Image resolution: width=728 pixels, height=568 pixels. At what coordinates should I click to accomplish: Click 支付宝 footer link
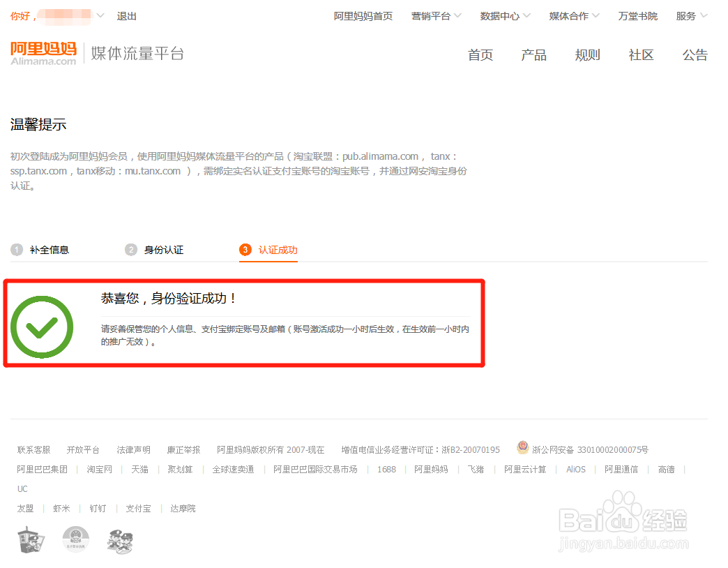click(138, 508)
